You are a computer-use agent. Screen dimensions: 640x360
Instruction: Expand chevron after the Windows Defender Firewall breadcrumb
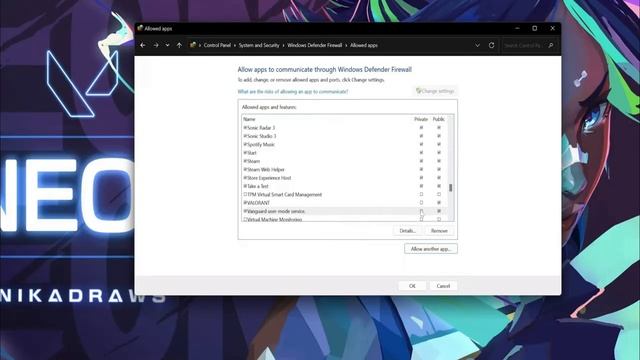point(346,45)
